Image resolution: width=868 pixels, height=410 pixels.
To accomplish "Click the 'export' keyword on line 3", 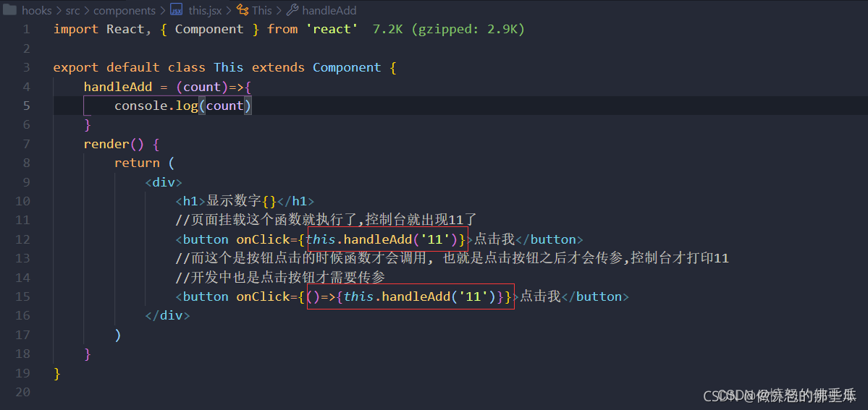I will (76, 67).
